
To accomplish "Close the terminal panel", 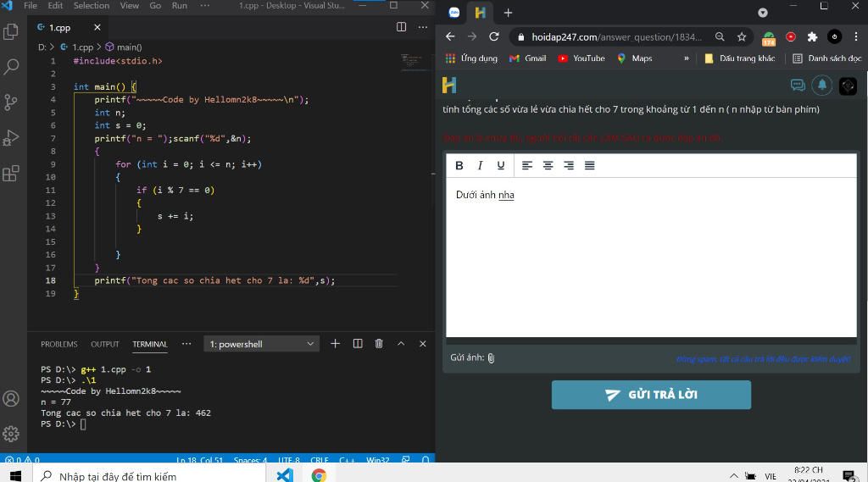I will coord(422,344).
